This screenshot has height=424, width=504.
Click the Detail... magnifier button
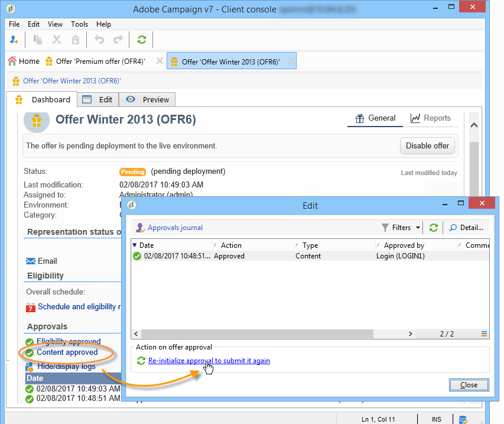click(466, 228)
